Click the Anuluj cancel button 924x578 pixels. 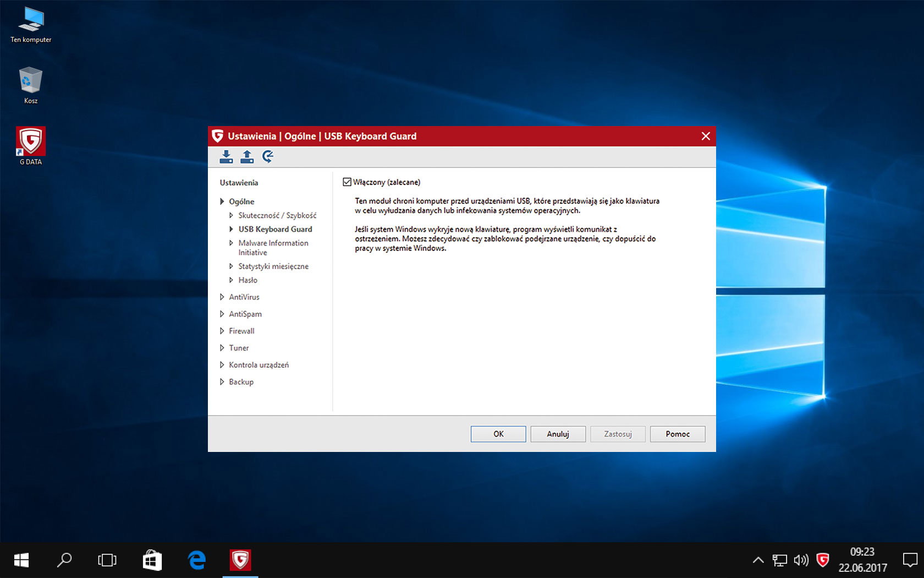coord(558,434)
